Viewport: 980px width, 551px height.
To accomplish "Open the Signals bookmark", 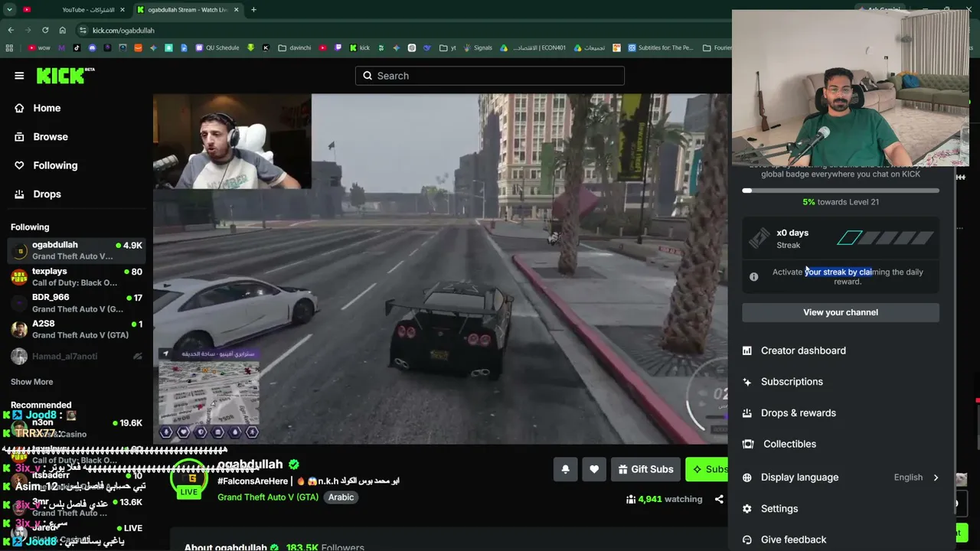I will point(478,47).
